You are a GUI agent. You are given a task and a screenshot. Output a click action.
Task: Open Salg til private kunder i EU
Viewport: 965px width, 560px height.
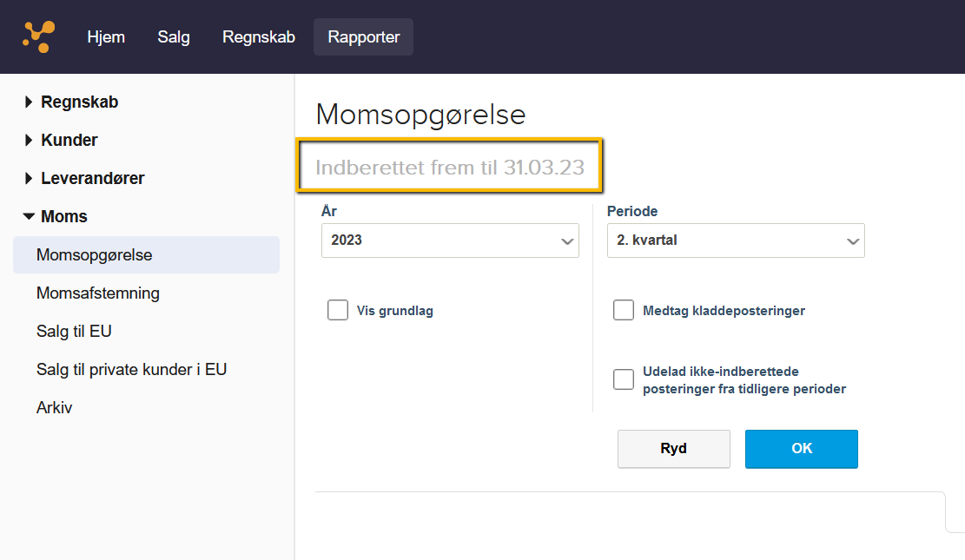[x=131, y=369]
